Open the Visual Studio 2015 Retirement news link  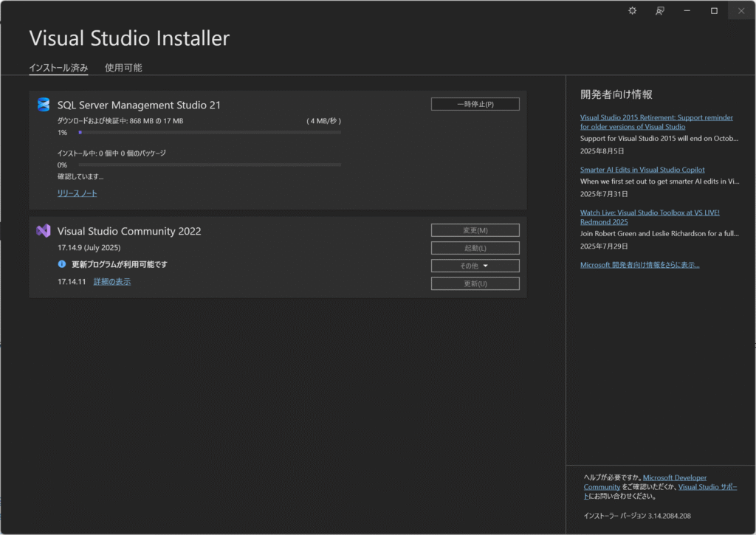pos(656,122)
